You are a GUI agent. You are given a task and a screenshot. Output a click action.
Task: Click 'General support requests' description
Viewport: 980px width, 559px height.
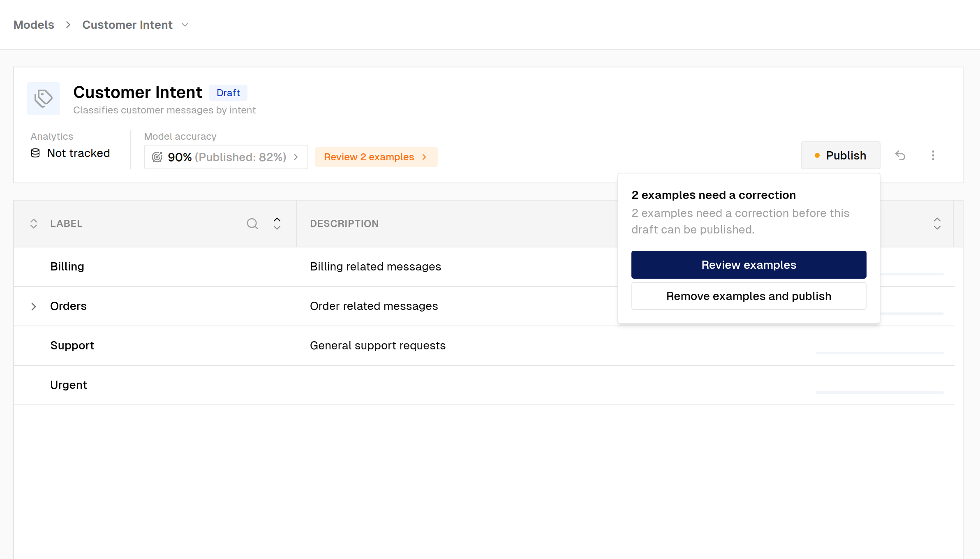[x=378, y=346]
